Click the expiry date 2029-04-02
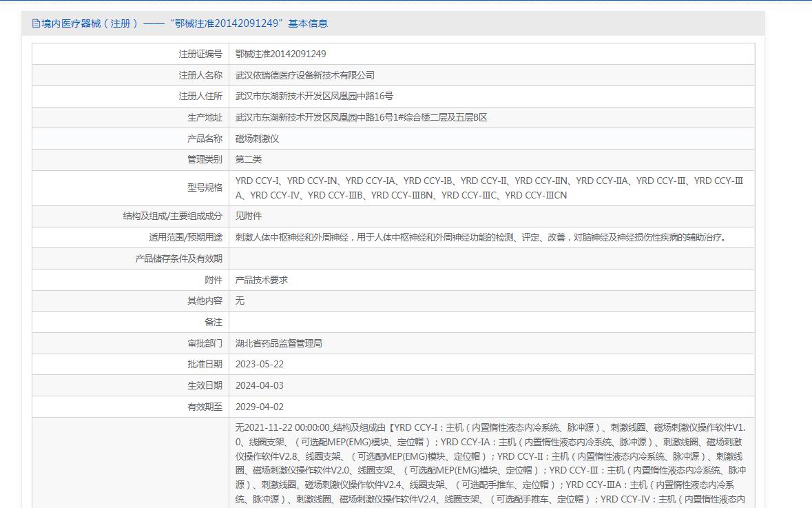The image size is (812, 508). pos(260,407)
